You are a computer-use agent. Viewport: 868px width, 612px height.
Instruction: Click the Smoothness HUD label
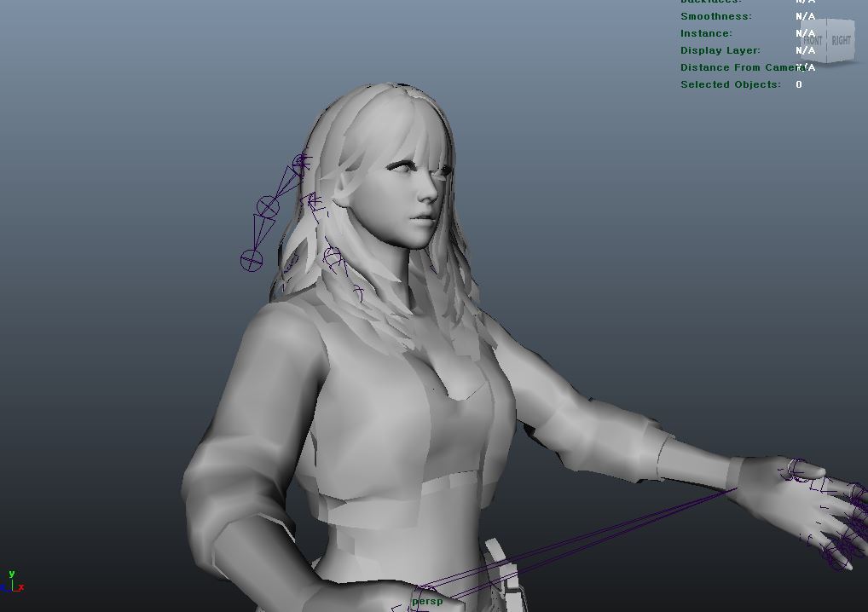coord(715,16)
